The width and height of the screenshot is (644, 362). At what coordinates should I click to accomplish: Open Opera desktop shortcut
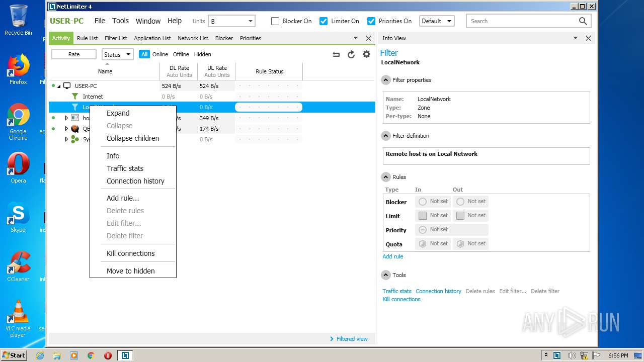[x=18, y=168]
